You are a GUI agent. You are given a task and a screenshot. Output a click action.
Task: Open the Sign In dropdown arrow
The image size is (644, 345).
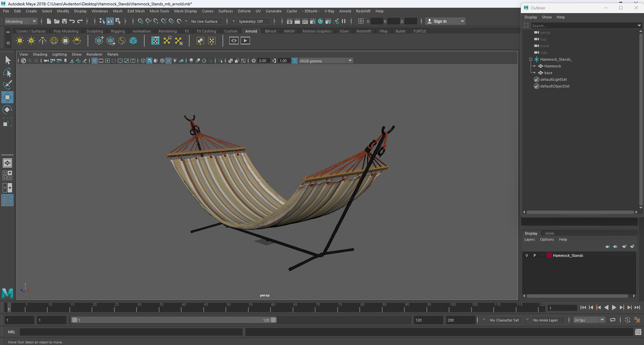tap(462, 21)
